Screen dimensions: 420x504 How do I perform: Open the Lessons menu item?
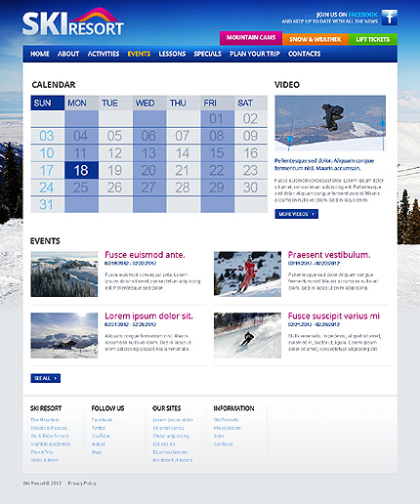click(x=172, y=54)
